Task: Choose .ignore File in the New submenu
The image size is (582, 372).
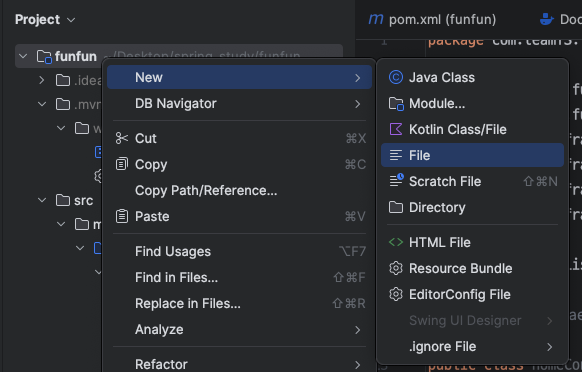Action: [x=473, y=346]
